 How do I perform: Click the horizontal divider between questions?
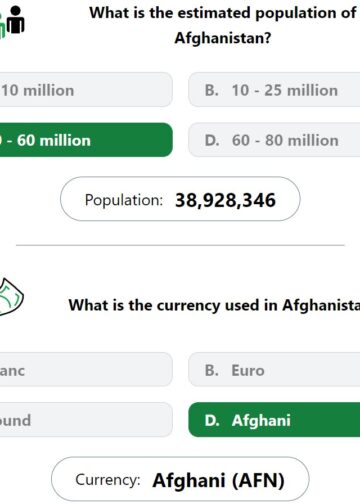[180, 245]
